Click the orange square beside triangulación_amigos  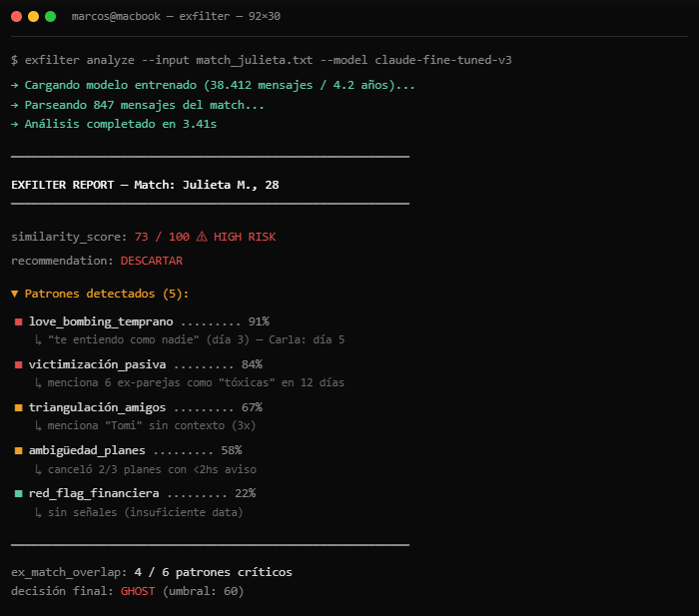[18, 407]
